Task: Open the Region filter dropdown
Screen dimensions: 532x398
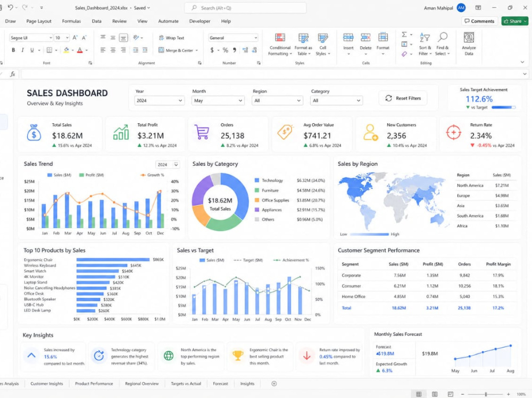Action: (x=277, y=100)
